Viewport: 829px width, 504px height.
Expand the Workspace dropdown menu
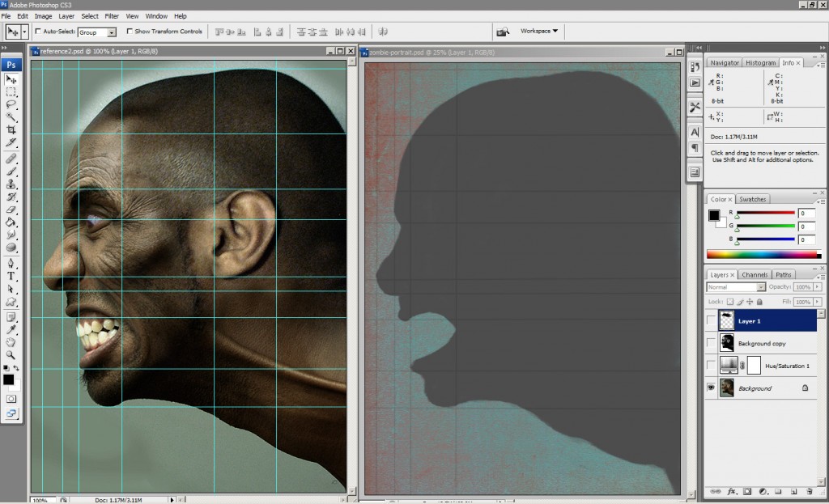[539, 32]
